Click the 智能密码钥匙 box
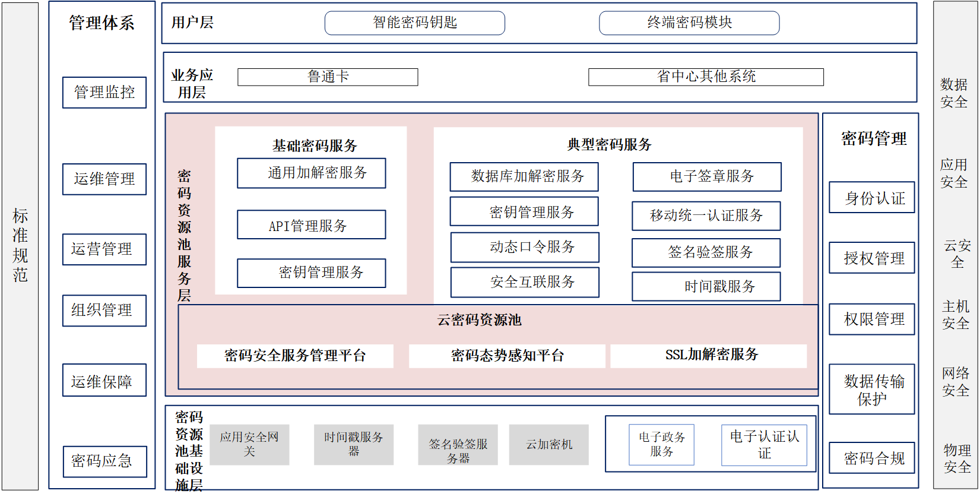980x500 pixels. (414, 23)
